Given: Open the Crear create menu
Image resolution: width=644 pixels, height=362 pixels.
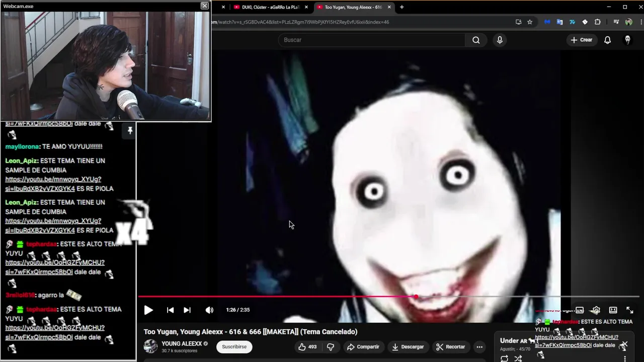Looking at the screenshot, I should [x=582, y=40].
